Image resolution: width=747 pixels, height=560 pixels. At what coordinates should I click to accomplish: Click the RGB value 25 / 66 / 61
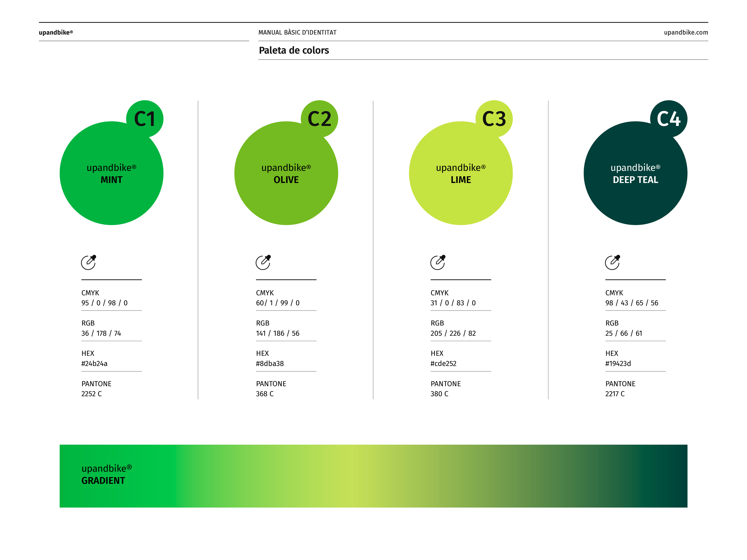623,333
